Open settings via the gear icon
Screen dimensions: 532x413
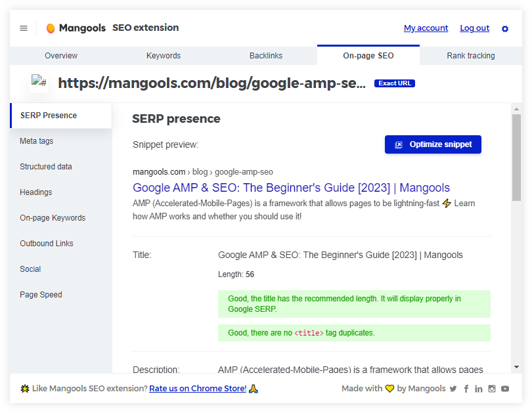pyautogui.click(x=505, y=29)
